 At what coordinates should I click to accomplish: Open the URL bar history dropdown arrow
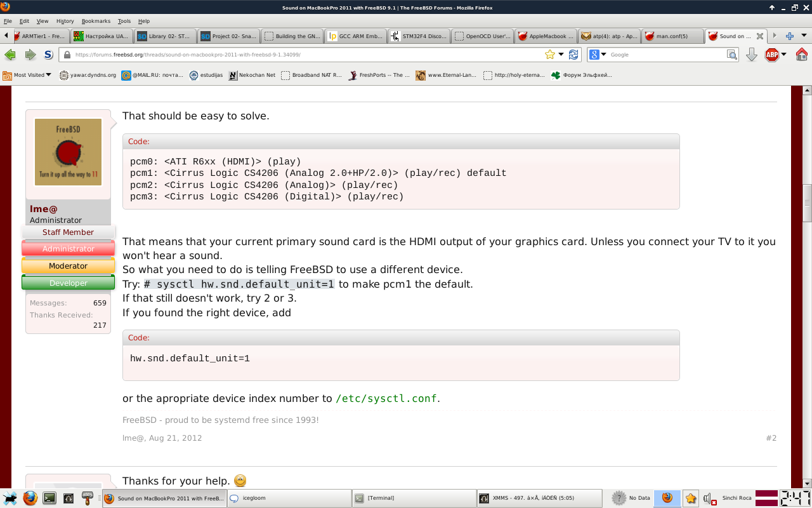pyautogui.click(x=561, y=55)
